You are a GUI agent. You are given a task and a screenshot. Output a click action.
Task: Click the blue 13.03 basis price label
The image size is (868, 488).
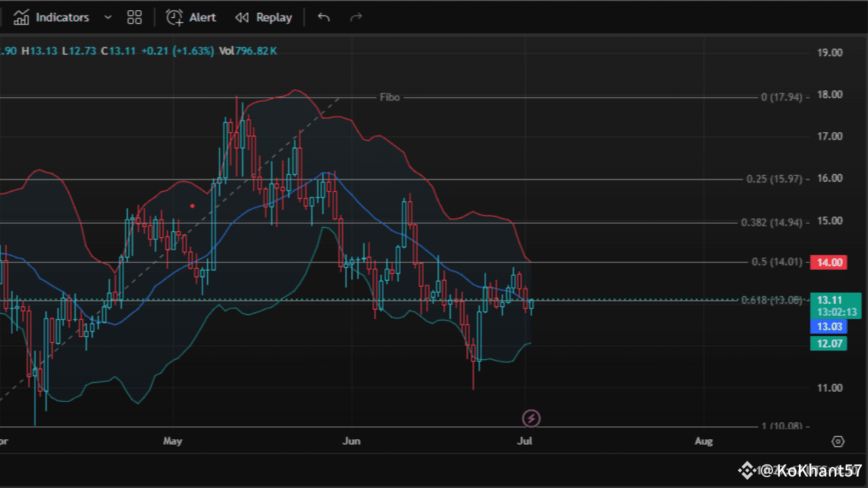pyautogui.click(x=829, y=327)
